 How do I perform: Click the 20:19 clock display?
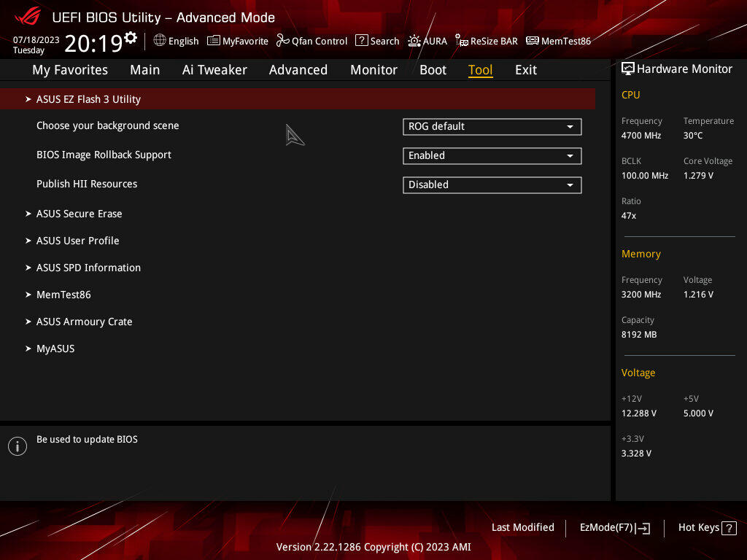[x=94, y=43]
